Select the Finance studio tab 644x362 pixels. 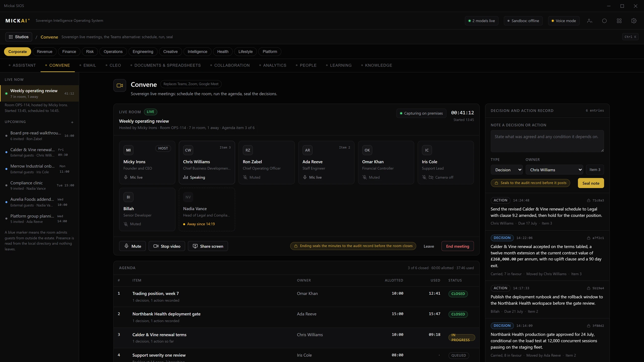(69, 52)
